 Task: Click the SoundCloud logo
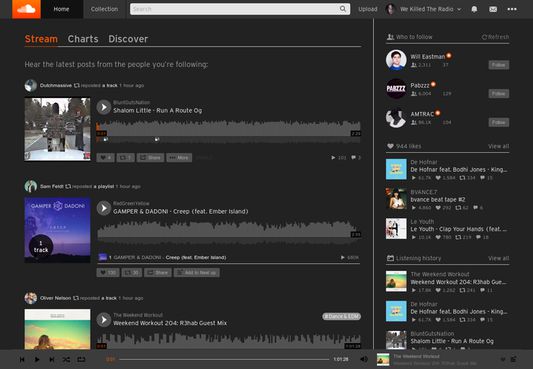26,9
